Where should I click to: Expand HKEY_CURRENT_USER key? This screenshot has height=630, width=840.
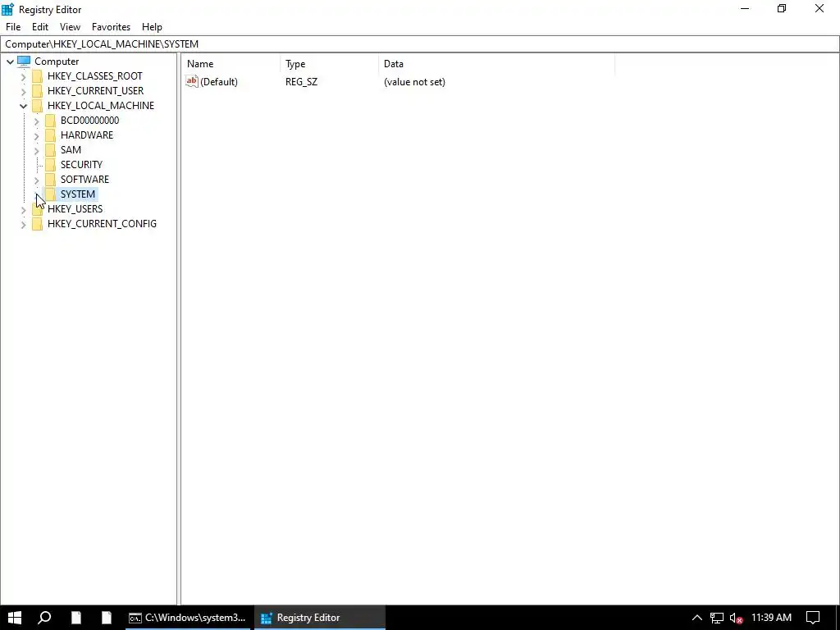click(23, 91)
